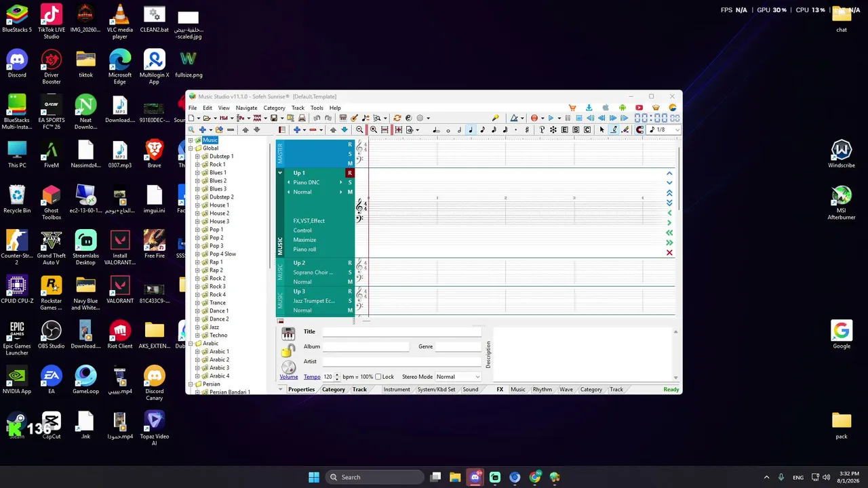Viewport: 868px width, 488px height.
Task: Arm Record on track Up 2
Action: [350, 263]
